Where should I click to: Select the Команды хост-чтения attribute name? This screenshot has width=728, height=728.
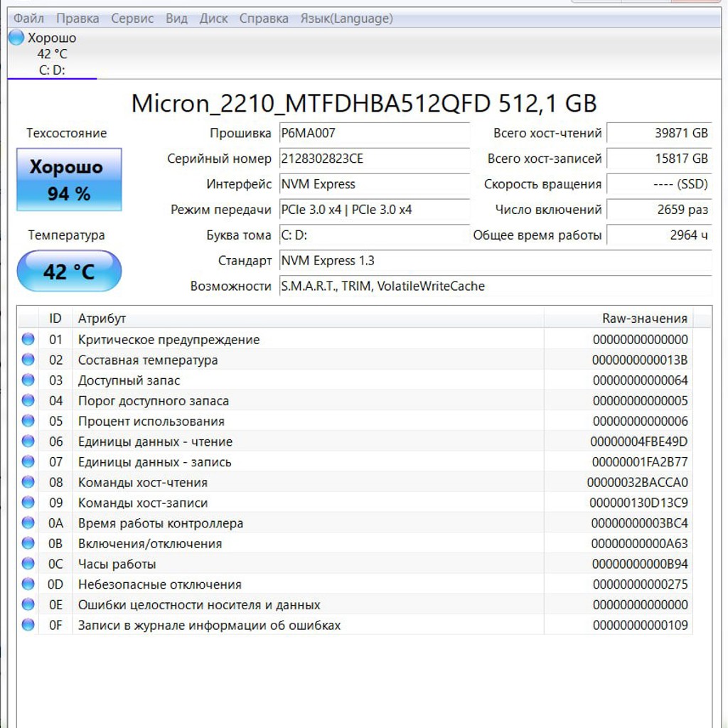tap(142, 483)
